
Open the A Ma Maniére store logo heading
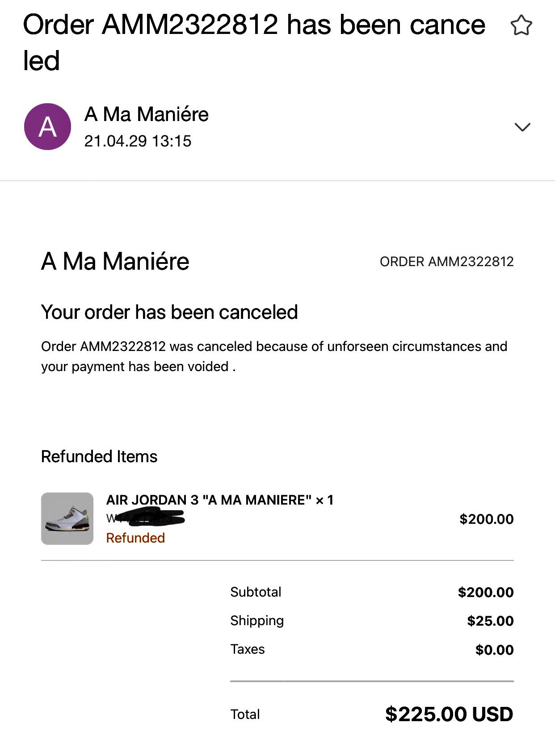(115, 261)
